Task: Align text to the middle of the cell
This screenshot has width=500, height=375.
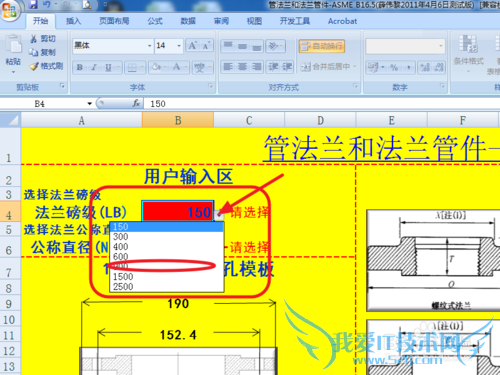Action: click(x=242, y=46)
